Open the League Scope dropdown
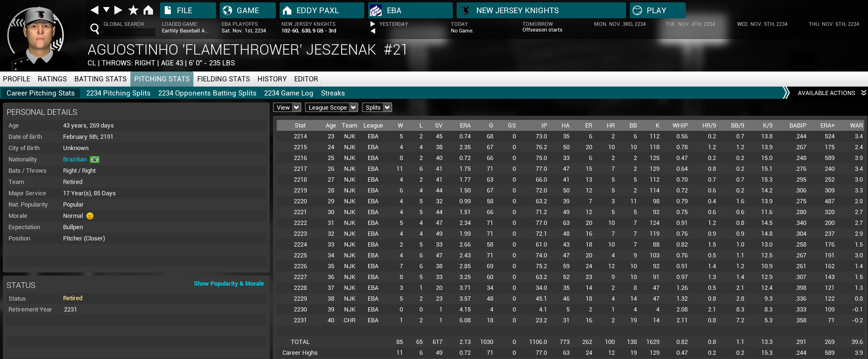The width and height of the screenshot is (868, 359). (331, 107)
